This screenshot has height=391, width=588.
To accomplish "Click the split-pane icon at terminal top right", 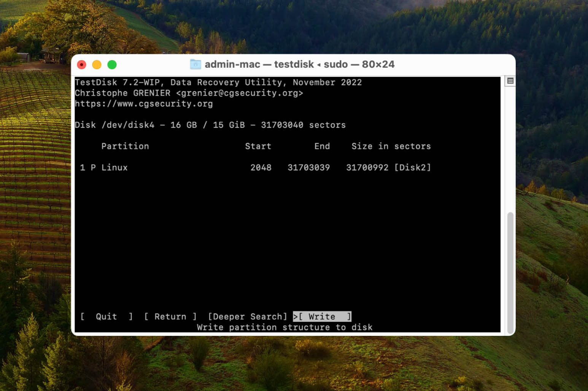I will click(510, 81).
